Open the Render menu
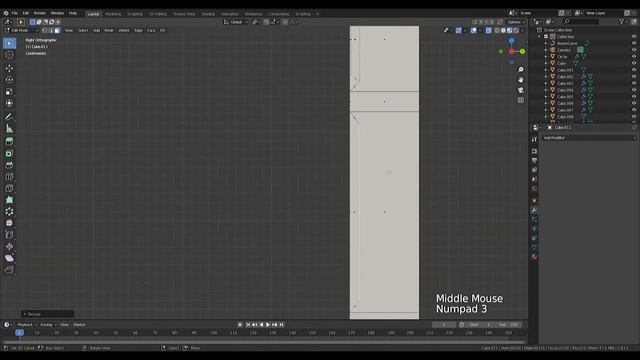The height and width of the screenshot is (360, 640). [40, 13]
